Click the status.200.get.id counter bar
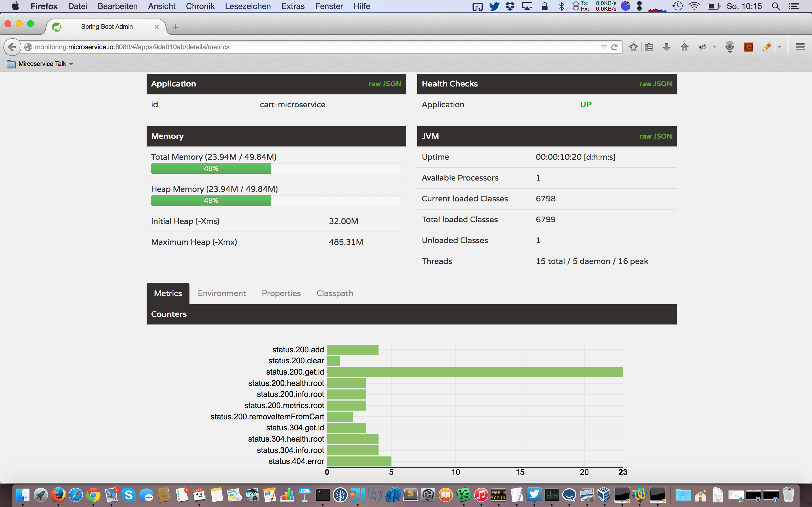812x507 pixels. click(x=475, y=372)
